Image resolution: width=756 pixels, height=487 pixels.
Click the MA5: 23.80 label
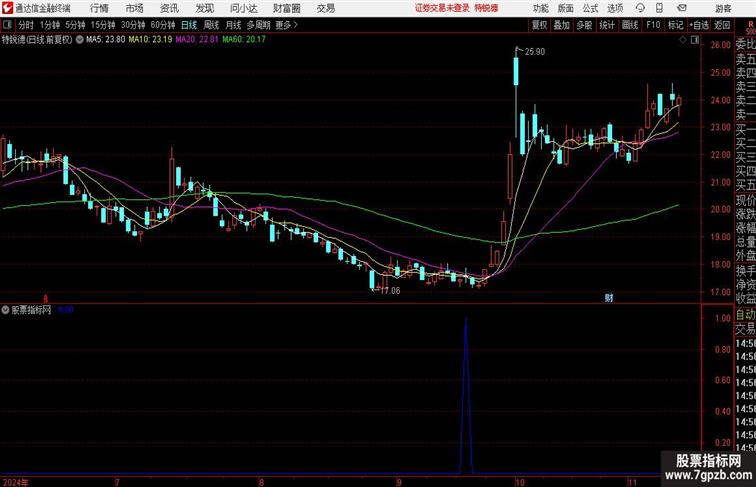click(x=105, y=40)
